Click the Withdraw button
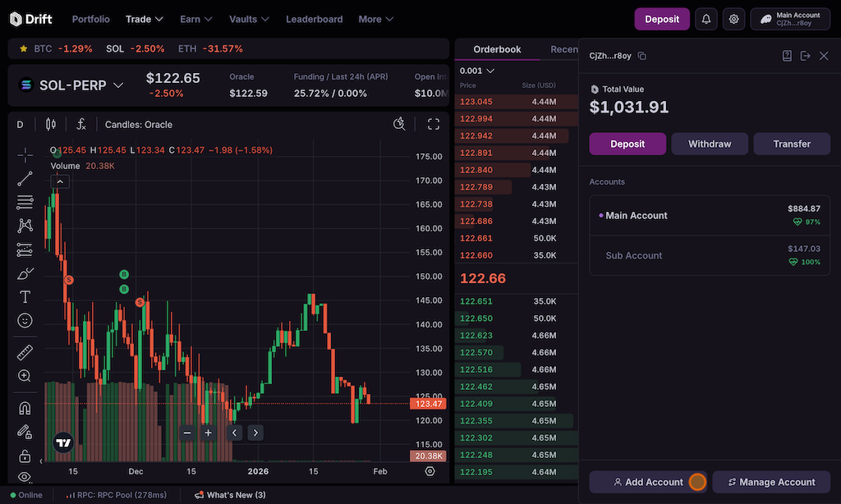The image size is (841, 504). pyautogui.click(x=710, y=144)
